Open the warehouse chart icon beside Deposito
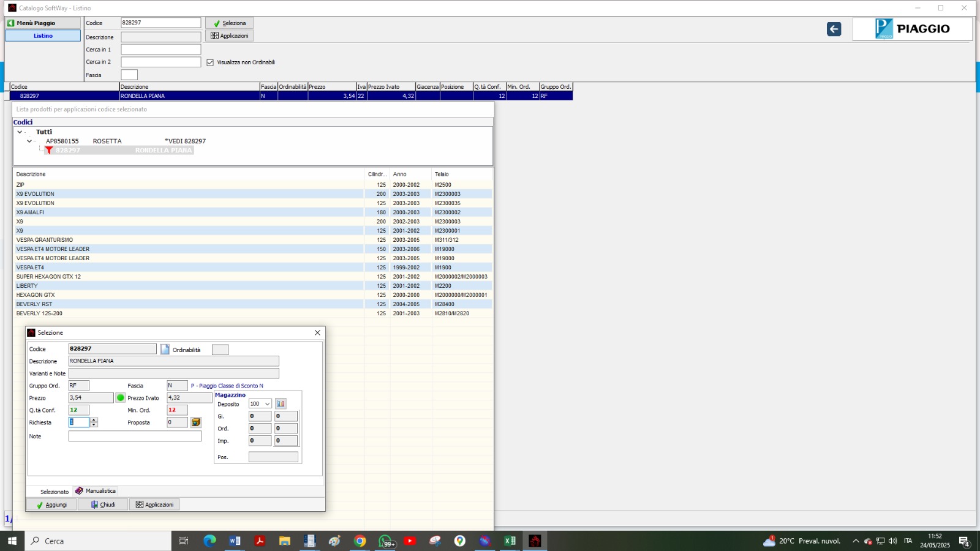Viewport: 980px width, 551px height. tap(281, 404)
